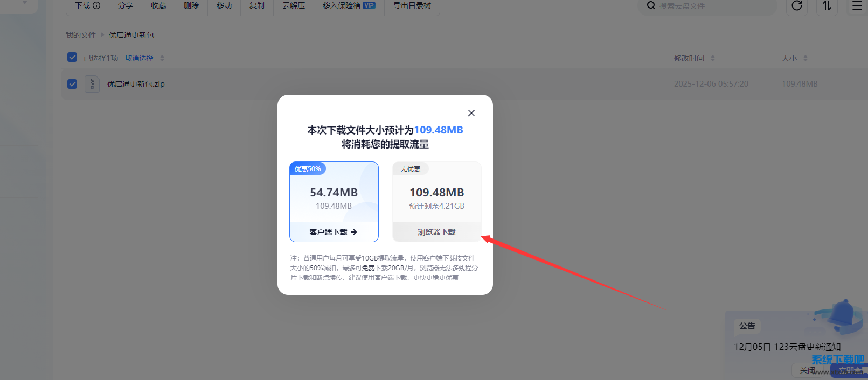Click the 收藏 favorite toolbar button
This screenshot has height=380, width=868.
158,5
